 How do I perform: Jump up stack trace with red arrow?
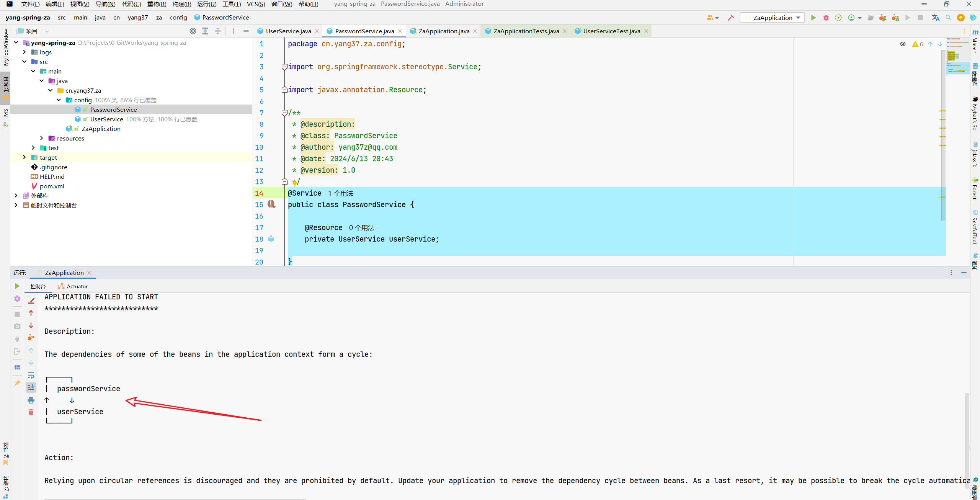(x=31, y=313)
